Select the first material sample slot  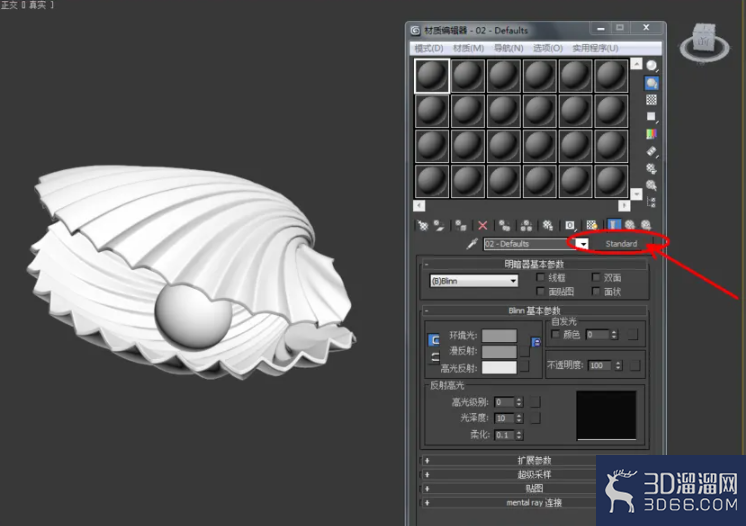pos(432,76)
